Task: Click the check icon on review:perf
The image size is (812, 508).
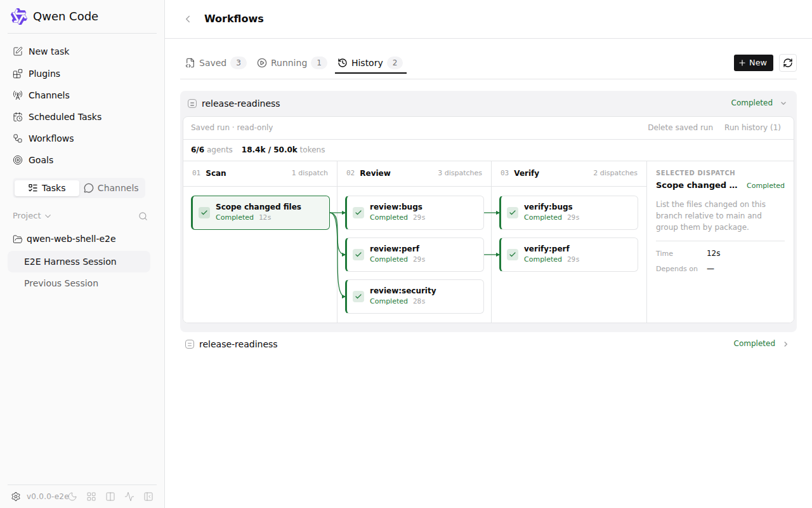Action: coord(358,255)
